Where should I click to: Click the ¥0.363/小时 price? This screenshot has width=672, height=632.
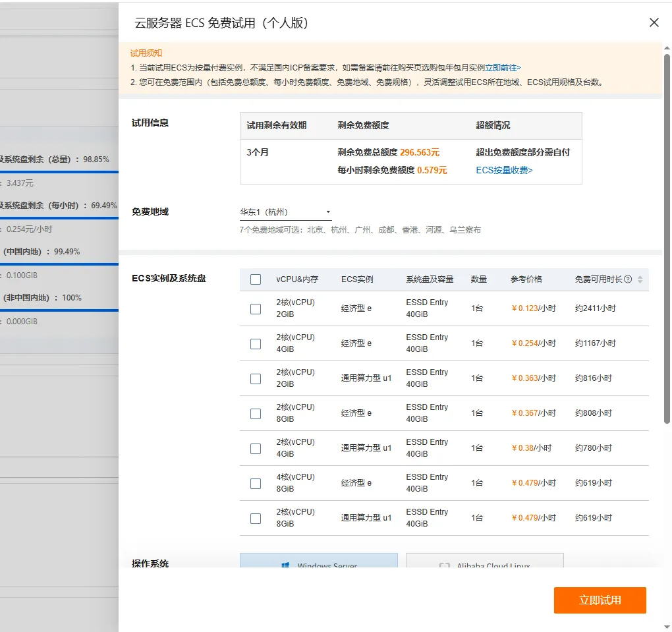[x=534, y=378]
